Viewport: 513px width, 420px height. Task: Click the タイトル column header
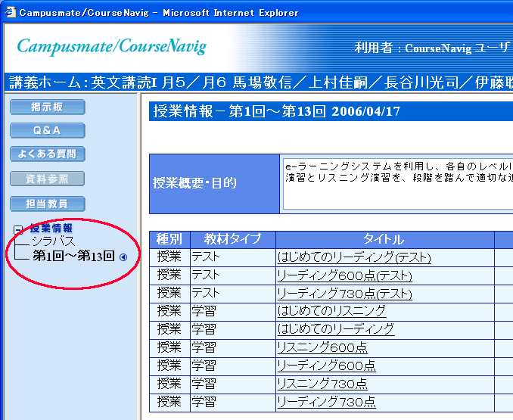point(384,239)
